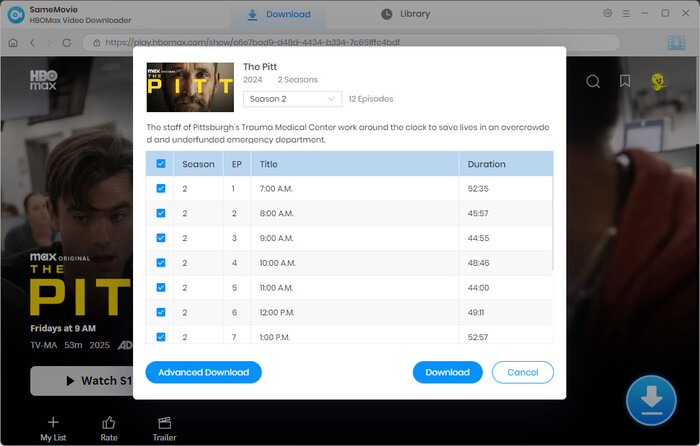Switch to the Download tab

click(279, 15)
